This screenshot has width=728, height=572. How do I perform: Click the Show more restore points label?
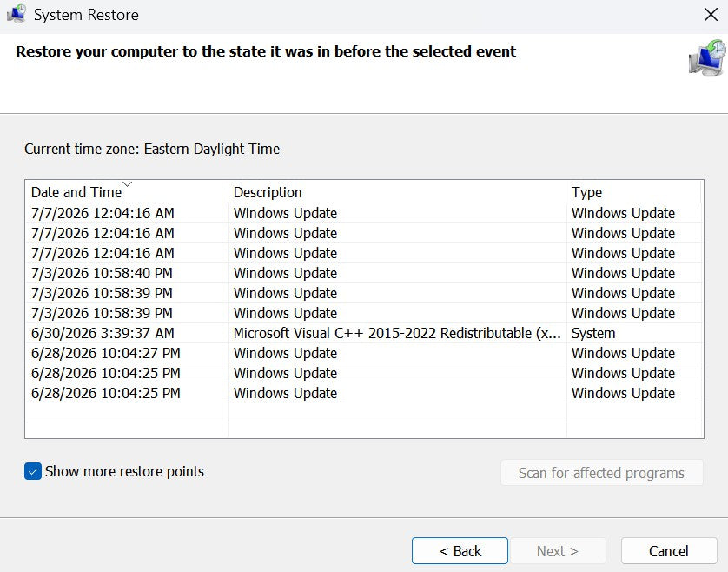click(124, 471)
